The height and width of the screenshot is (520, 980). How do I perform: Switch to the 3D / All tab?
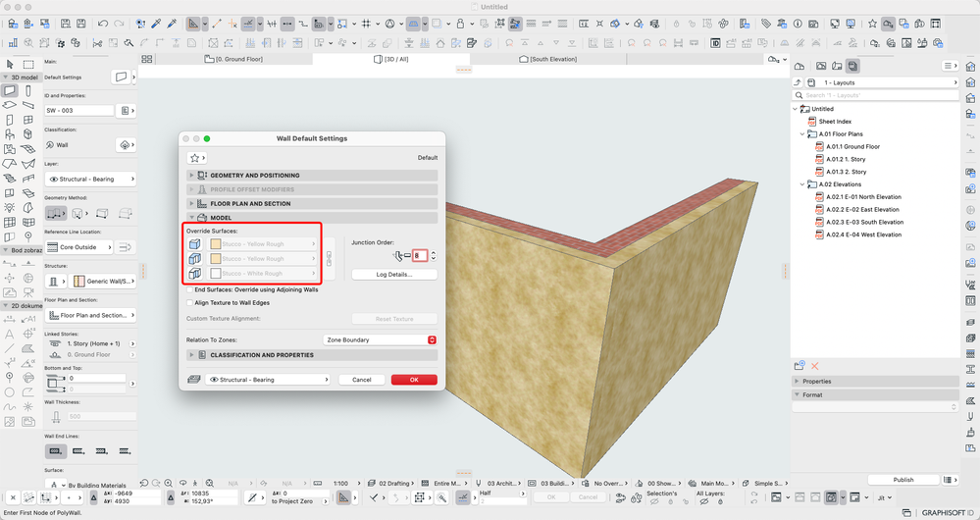(x=390, y=59)
